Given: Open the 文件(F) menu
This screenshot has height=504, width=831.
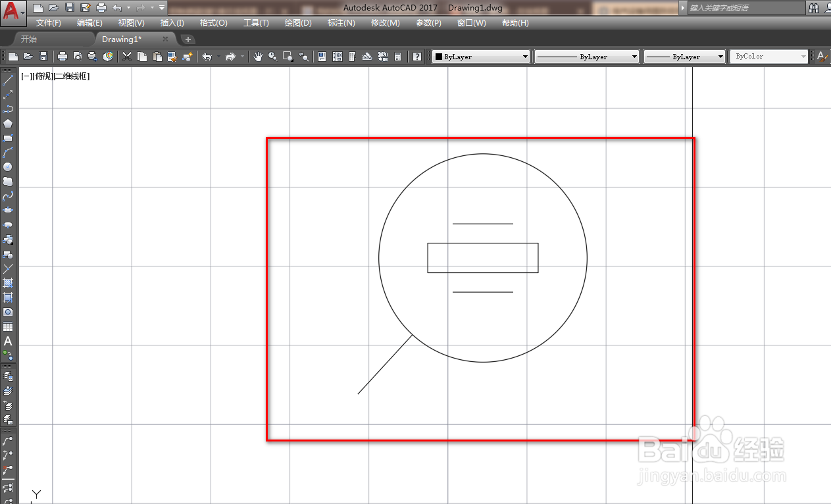Looking at the screenshot, I should point(49,22).
